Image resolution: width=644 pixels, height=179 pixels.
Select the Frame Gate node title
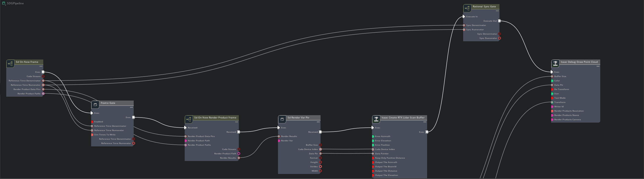pyautogui.click(x=108, y=103)
